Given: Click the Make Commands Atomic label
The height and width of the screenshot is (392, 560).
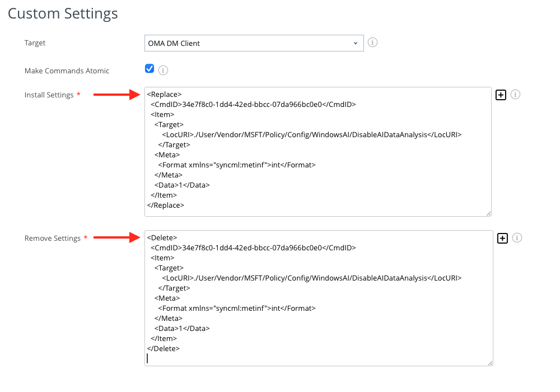Looking at the screenshot, I should [x=67, y=71].
